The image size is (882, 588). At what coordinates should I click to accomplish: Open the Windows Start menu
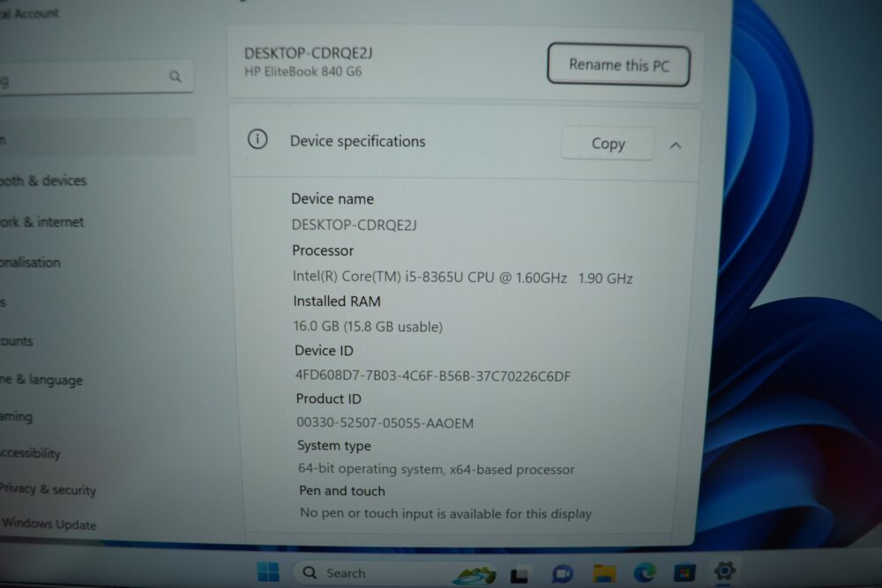[x=268, y=572]
